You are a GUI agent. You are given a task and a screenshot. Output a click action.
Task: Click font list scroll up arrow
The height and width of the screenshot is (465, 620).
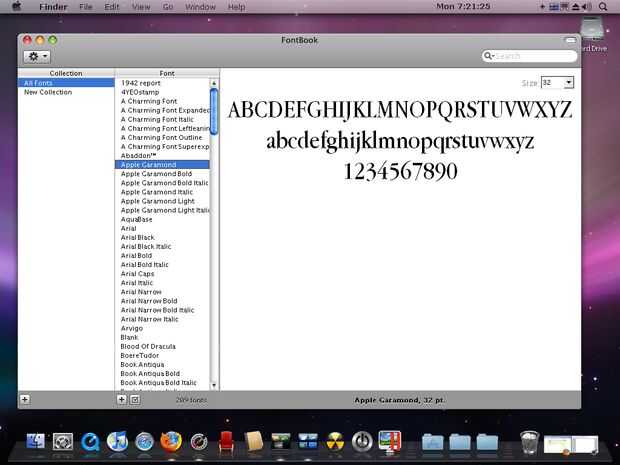click(214, 83)
